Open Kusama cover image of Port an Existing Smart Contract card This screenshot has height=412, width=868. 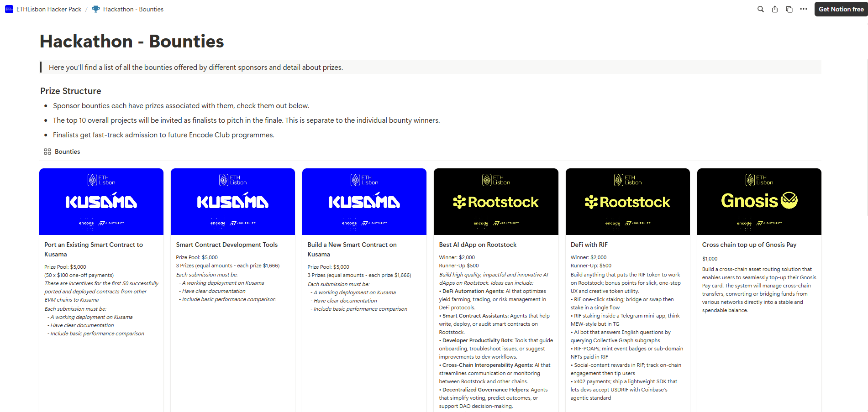pyautogui.click(x=101, y=202)
